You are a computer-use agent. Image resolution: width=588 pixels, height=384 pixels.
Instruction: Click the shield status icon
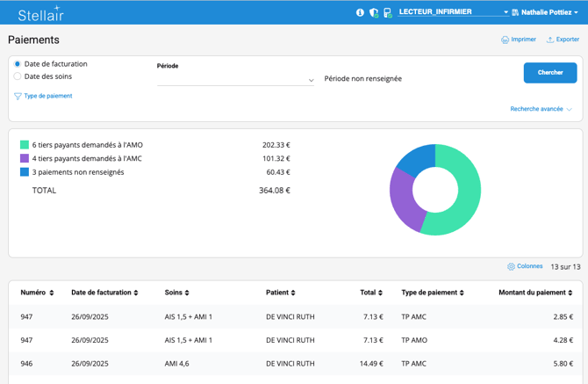point(374,12)
